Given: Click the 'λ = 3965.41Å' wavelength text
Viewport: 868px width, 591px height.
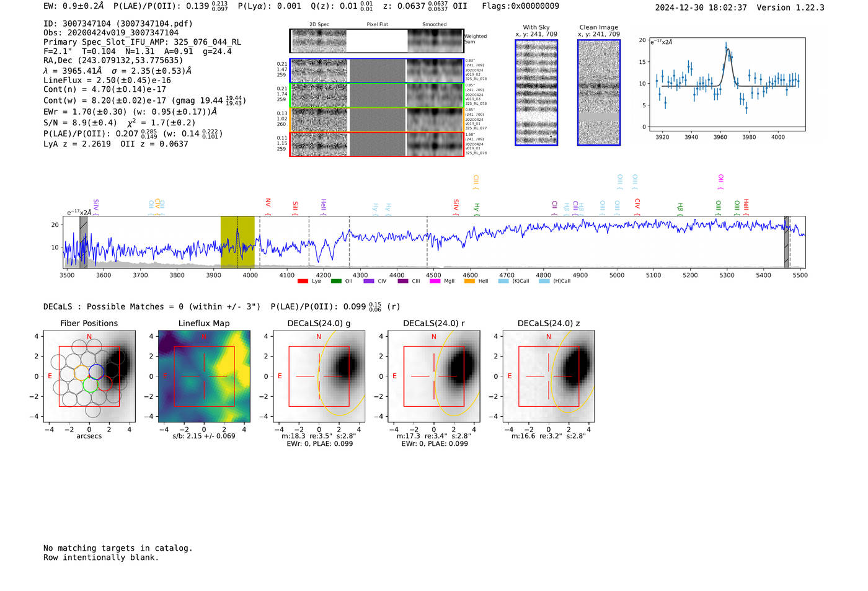Looking at the screenshot, I should [x=73, y=71].
